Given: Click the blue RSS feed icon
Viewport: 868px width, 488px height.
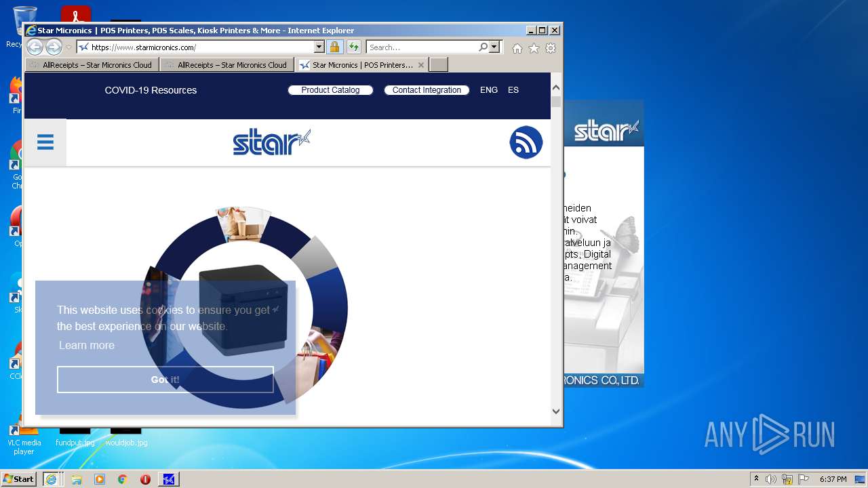Looking at the screenshot, I should point(526,142).
